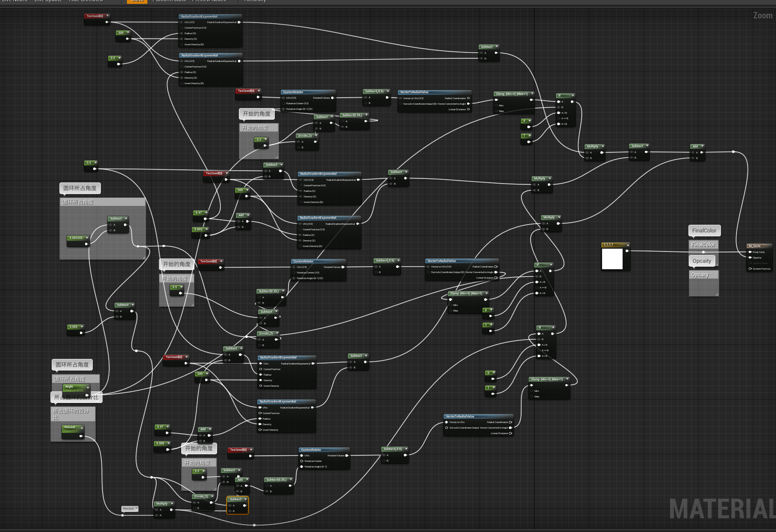Click output pin of orange-outlined Subtract node
The width and height of the screenshot is (776, 532).
[245, 506]
